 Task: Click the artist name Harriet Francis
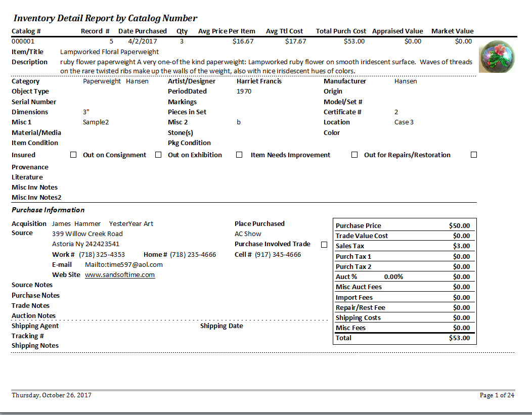[259, 81]
